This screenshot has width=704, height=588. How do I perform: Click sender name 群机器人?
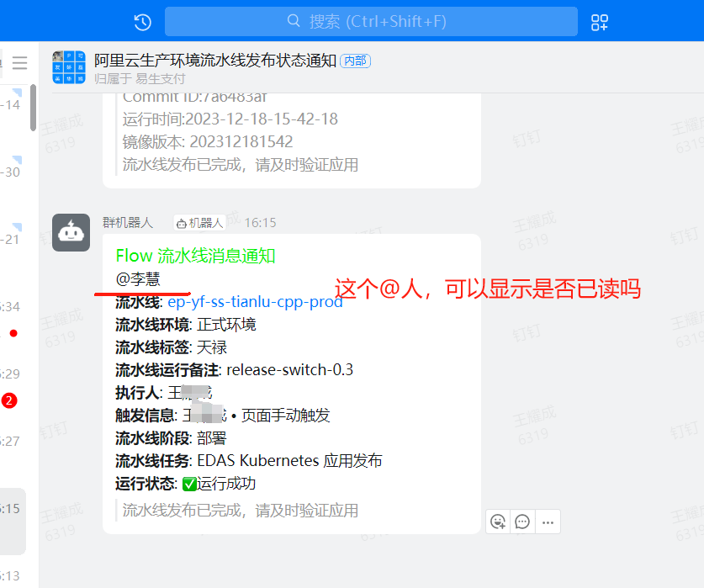128,222
